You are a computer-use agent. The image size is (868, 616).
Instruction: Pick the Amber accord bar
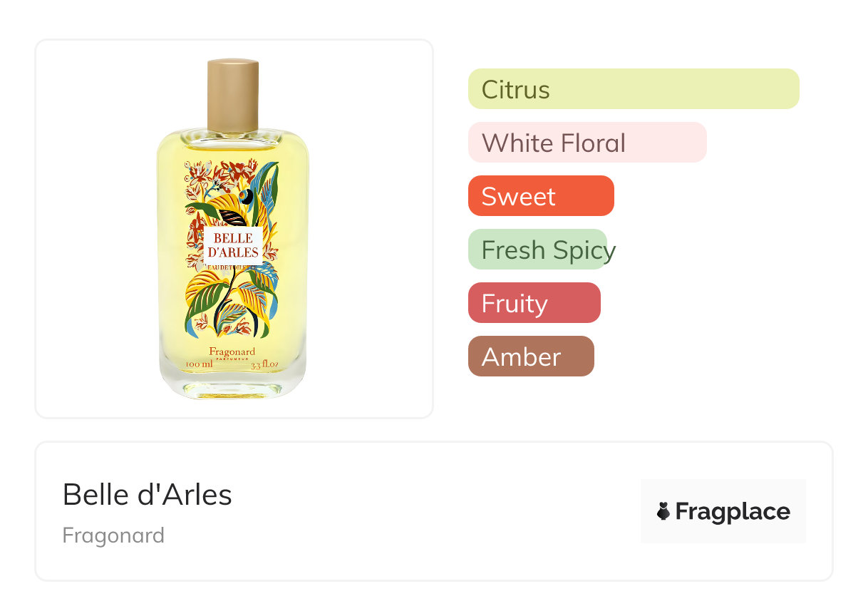tap(530, 356)
